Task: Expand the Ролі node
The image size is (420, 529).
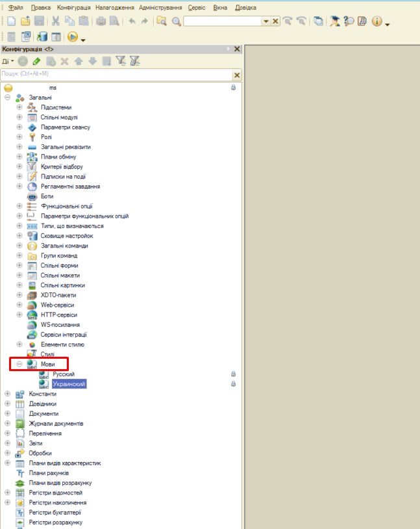Action: 19,136
